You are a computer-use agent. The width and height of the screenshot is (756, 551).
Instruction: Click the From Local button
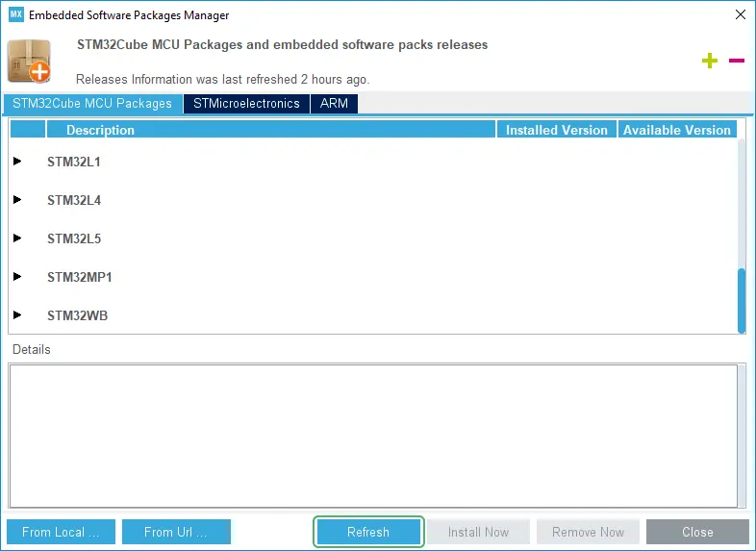click(61, 532)
